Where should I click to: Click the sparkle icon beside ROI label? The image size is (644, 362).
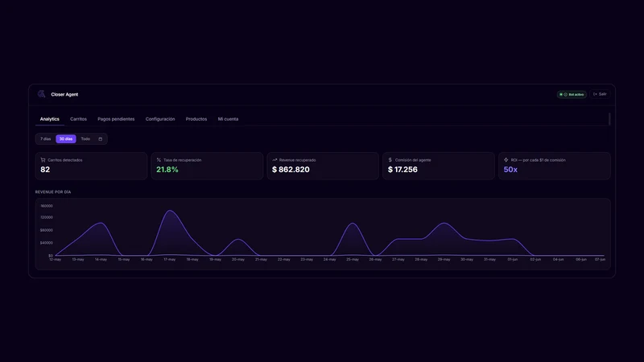(x=506, y=160)
